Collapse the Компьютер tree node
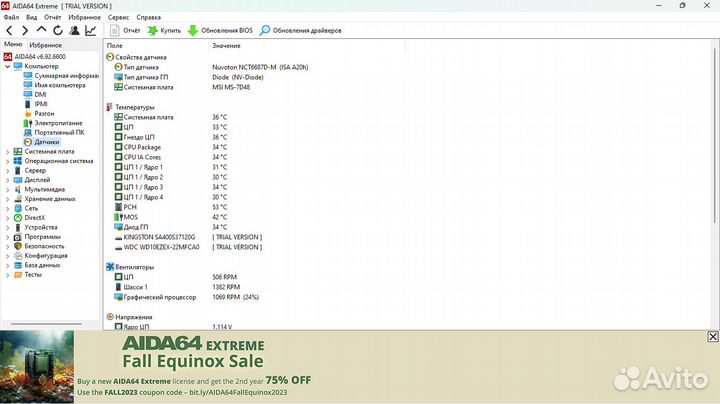The image size is (720, 404). click(x=8, y=66)
